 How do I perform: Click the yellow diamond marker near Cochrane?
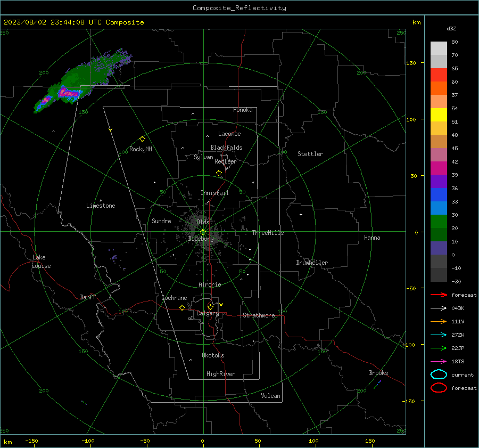pyautogui.click(x=183, y=307)
